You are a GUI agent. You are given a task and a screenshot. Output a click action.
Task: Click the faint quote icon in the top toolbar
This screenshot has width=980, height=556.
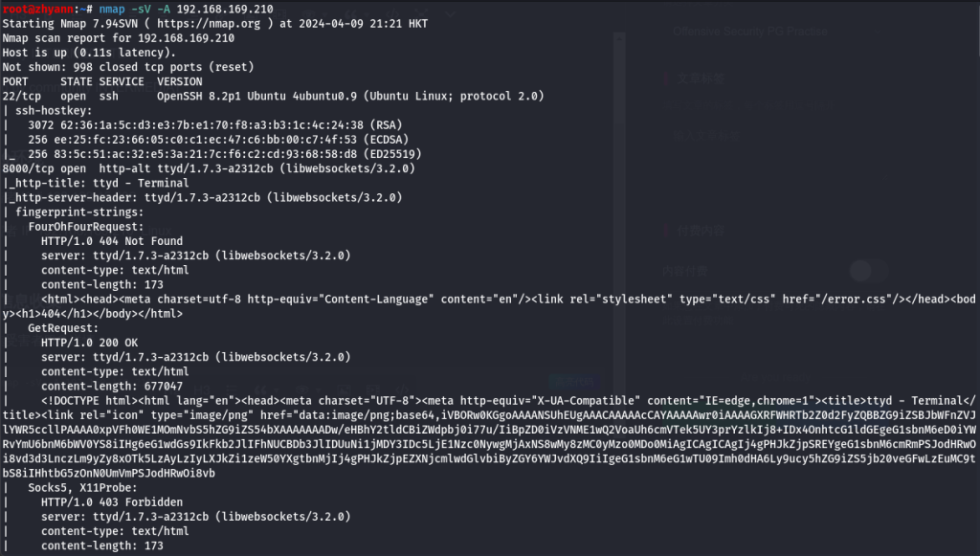pos(350,14)
